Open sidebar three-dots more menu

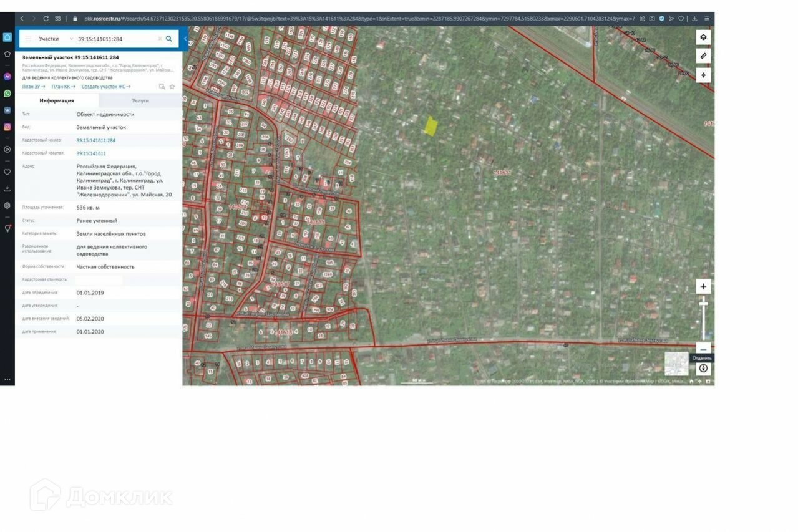[x=7, y=379]
